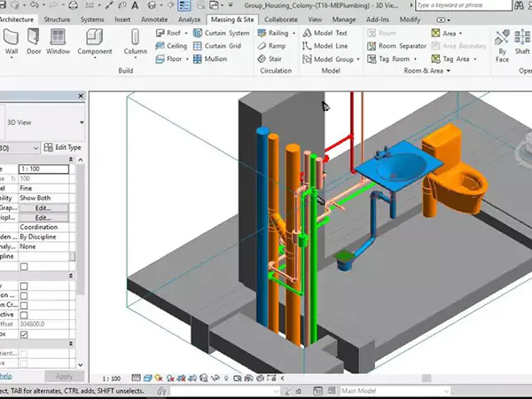Click the 1 : 100 view scale field
Screen dimensions: 532x399
pyautogui.click(x=44, y=168)
